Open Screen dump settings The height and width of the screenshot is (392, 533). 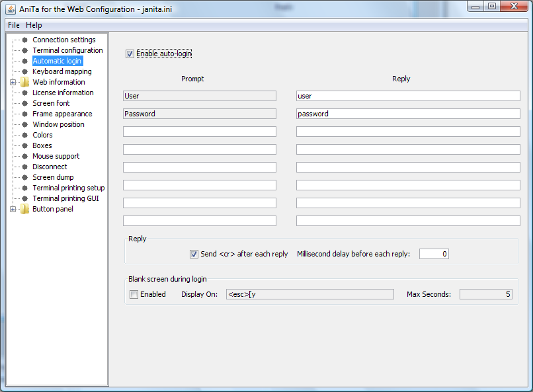[53, 177]
